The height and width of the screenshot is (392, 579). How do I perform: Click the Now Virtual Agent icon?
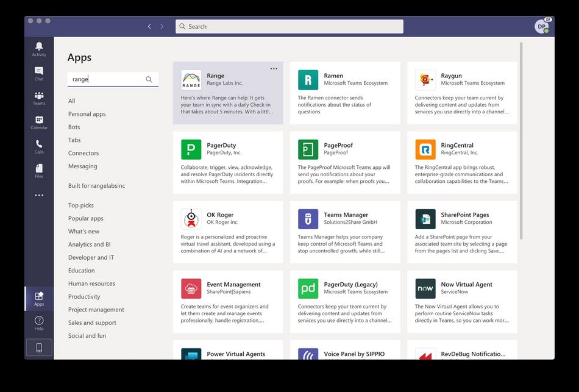pyautogui.click(x=425, y=288)
